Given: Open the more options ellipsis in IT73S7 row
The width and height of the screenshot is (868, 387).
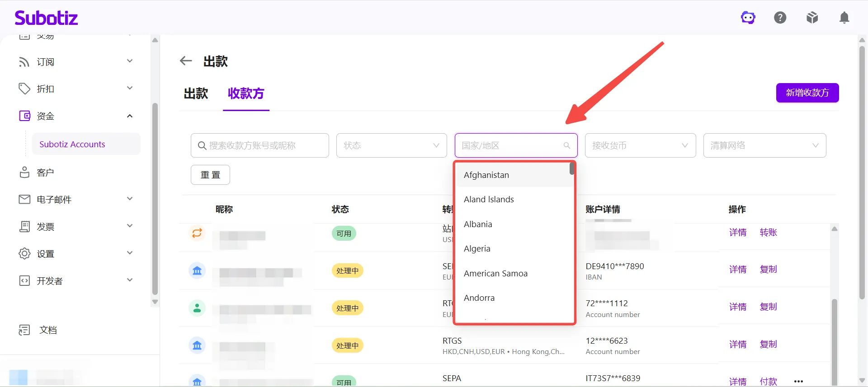Looking at the screenshot, I should (799, 382).
